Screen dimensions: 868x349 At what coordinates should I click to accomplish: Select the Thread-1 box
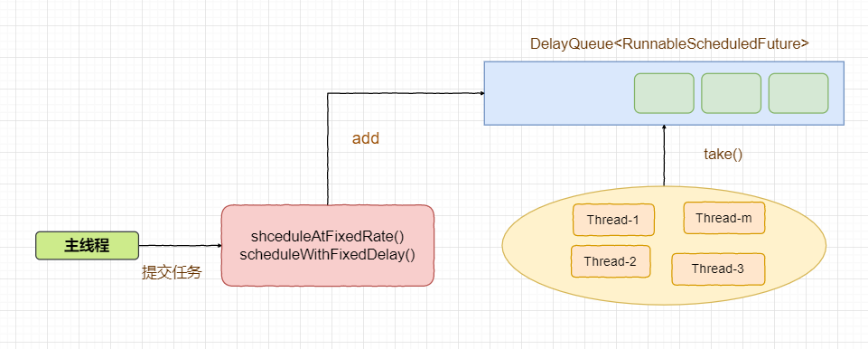[613, 220]
